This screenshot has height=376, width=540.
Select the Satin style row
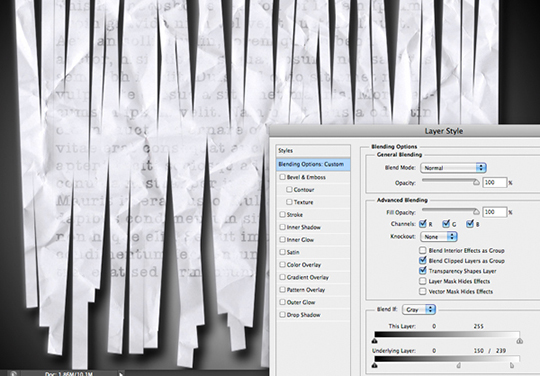(x=313, y=252)
